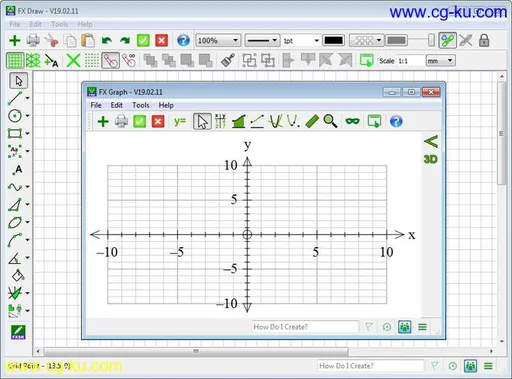Click the green Undo arrow in FX Draw
The width and height of the screenshot is (512, 379).
[107, 41]
